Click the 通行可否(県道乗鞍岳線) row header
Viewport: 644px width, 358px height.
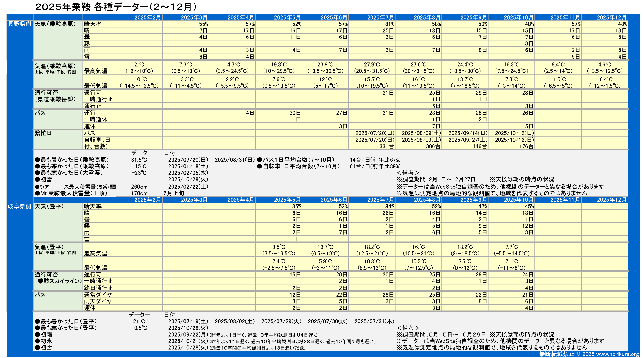pyautogui.click(x=55, y=96)
